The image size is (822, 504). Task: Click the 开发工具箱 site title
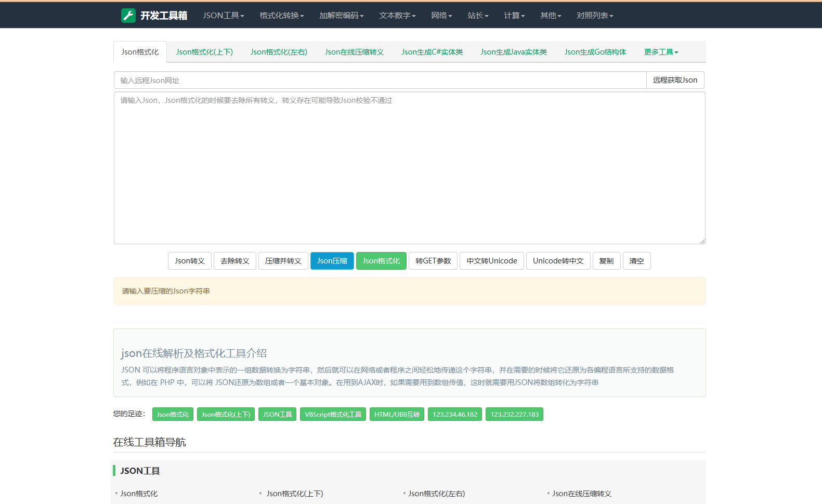point(164,16)
